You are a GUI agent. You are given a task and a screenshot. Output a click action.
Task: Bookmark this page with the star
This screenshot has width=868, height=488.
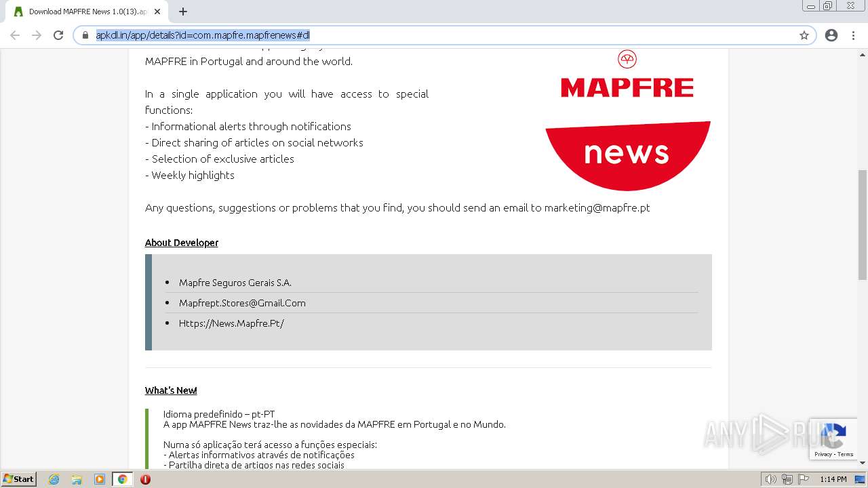click(x=804, y=35)
